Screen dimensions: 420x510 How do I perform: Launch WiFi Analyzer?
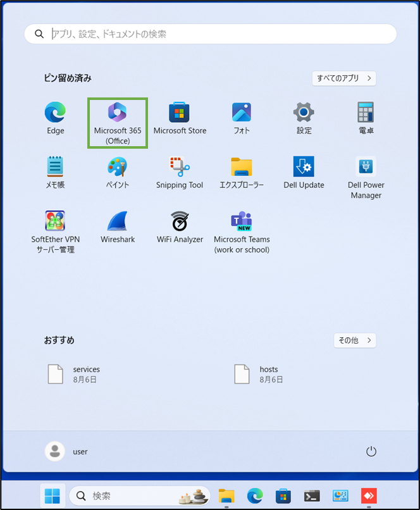(180, 227)
